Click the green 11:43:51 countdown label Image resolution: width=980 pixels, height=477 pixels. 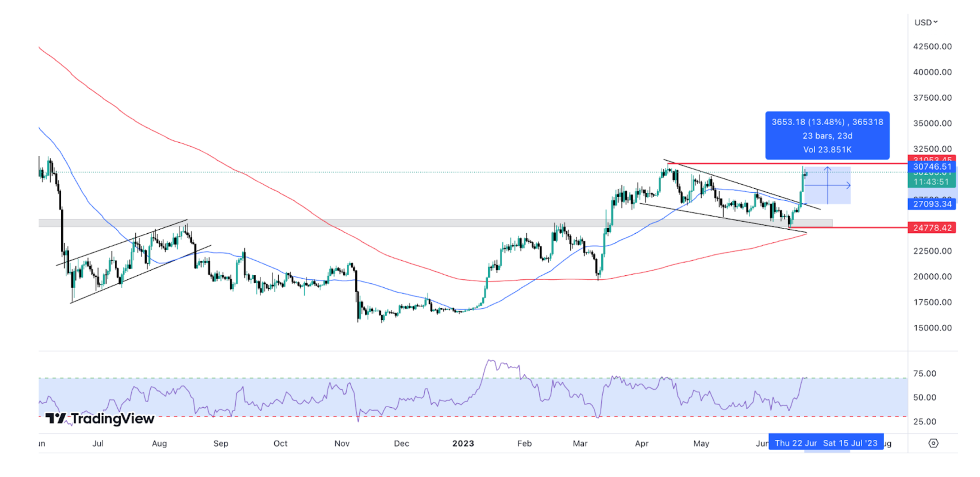932,182
